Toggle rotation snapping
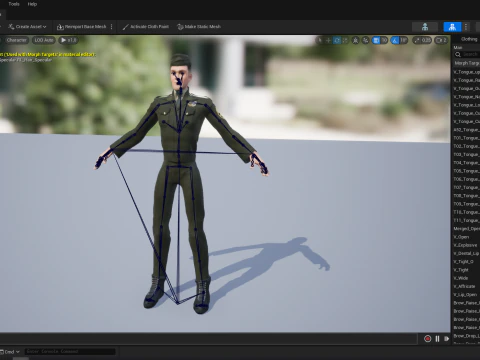Viewport: 480px width, 360px height. coord(395,40)
